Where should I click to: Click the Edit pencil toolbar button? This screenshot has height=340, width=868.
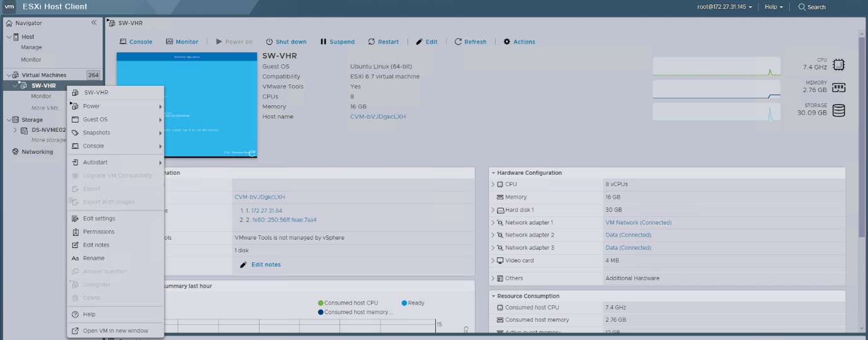pos(426,42)
